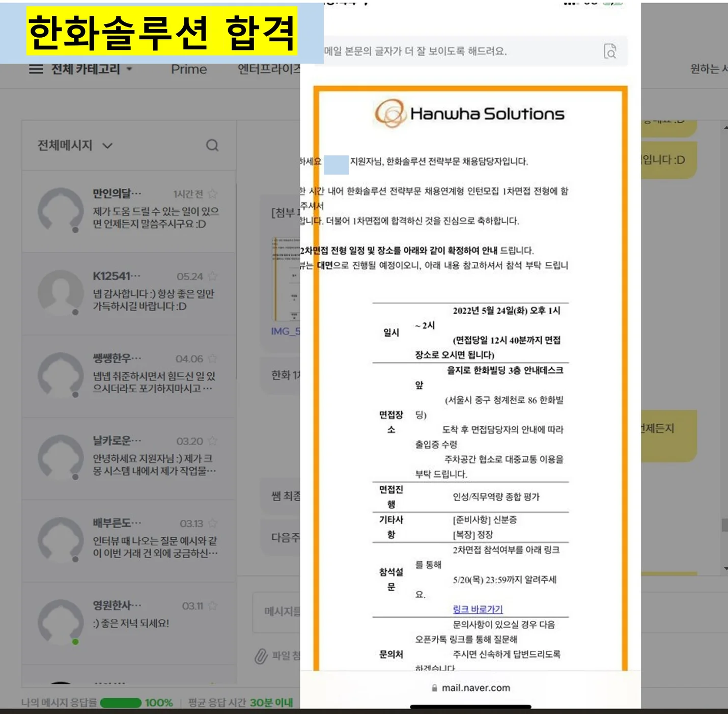
Task: Click the Hanwha Solutions logo
Action: pos(469,114)
